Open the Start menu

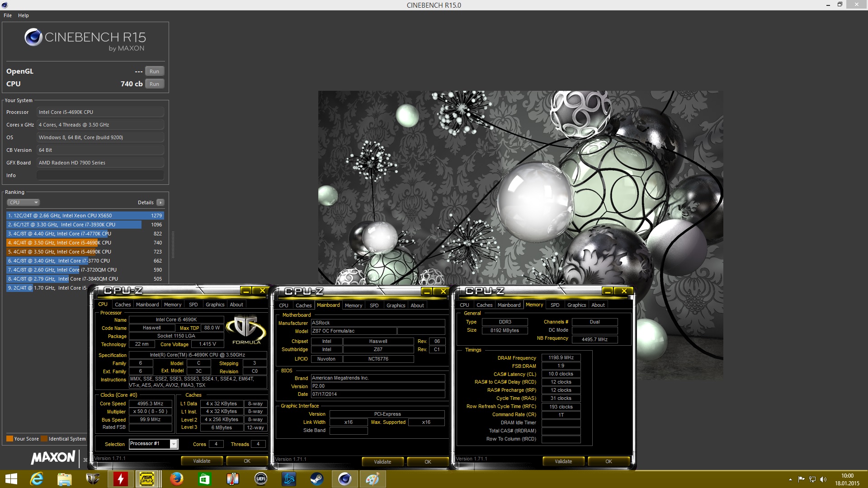click(x=11, y=479)
